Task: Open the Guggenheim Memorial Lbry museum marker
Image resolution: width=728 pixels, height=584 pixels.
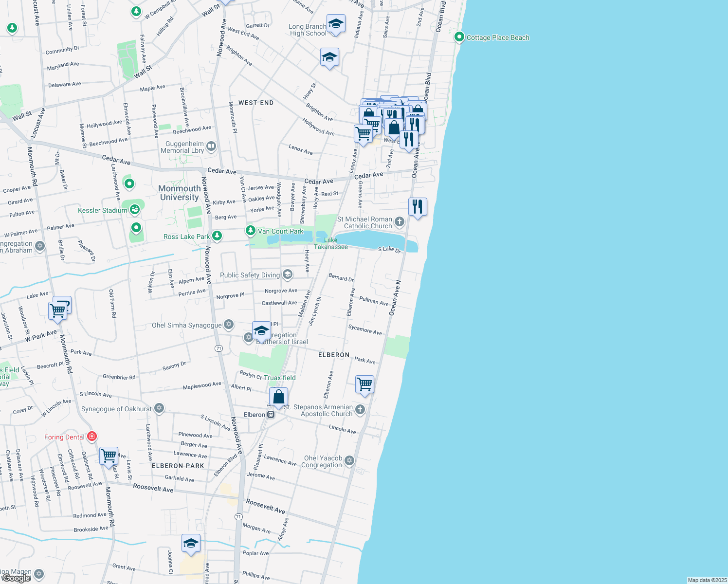Action: pos(210,146)
